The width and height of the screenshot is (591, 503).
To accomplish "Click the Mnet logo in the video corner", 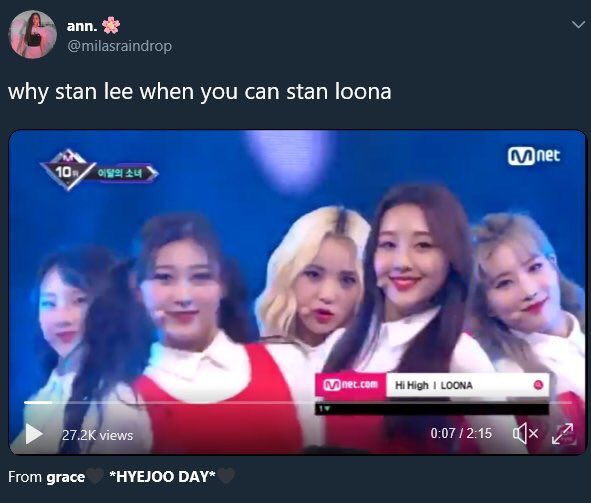I will coord(534,156).
